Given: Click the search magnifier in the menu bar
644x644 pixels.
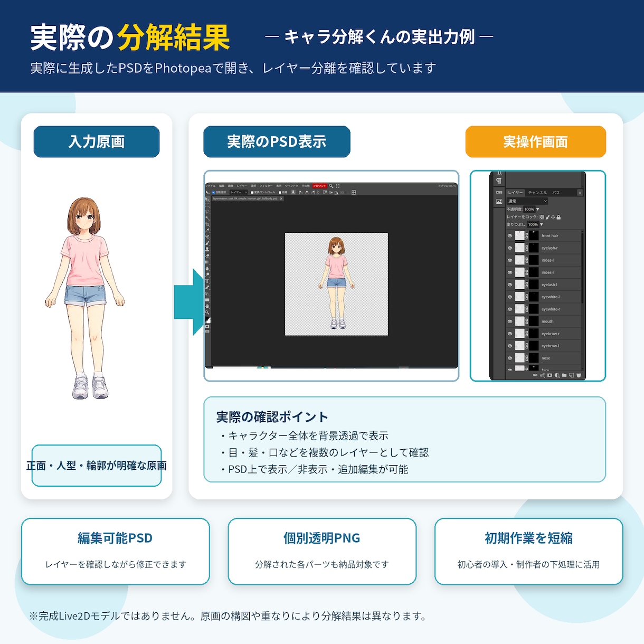Looking at the screenshot, I should point(331,186).
